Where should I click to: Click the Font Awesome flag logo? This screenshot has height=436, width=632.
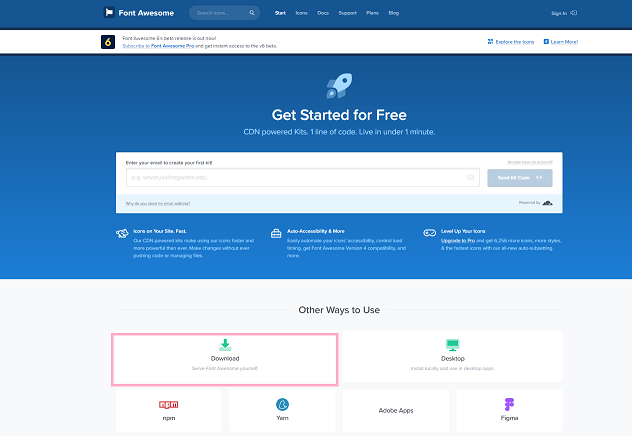109,12
